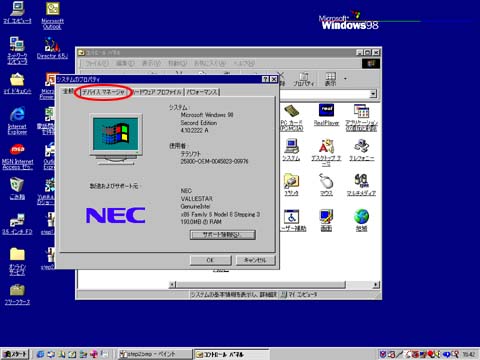Select the Accessibility (ユーザー補助) icon in Control Panel

tap(293, 220)
